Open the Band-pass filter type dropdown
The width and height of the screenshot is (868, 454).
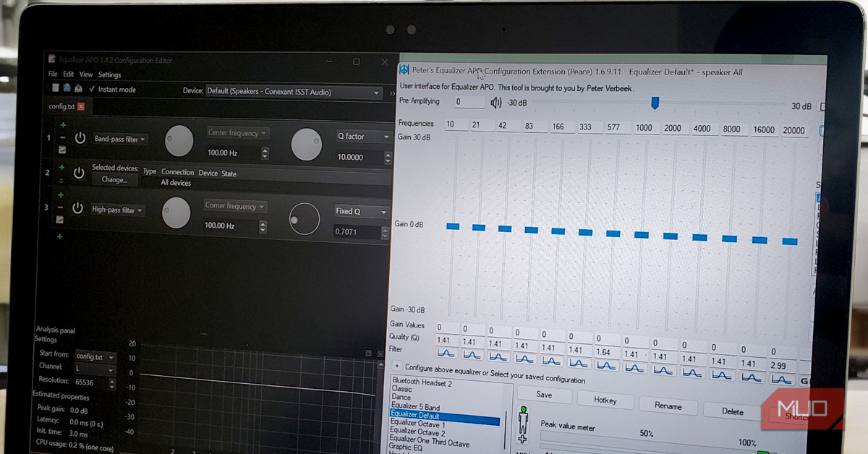[120, 139]
